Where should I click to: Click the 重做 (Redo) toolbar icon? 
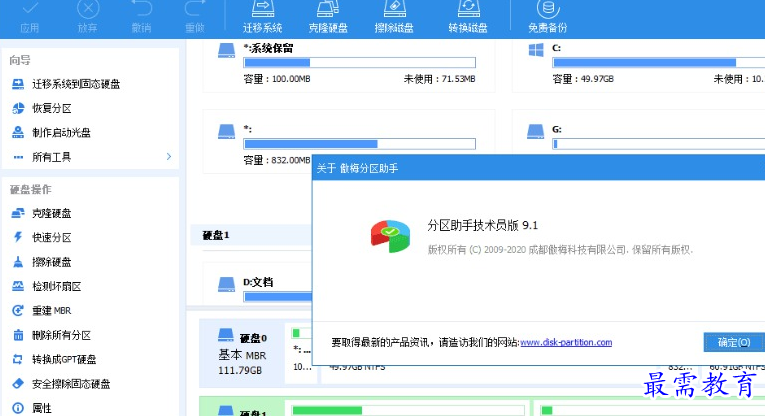[195, 17]
